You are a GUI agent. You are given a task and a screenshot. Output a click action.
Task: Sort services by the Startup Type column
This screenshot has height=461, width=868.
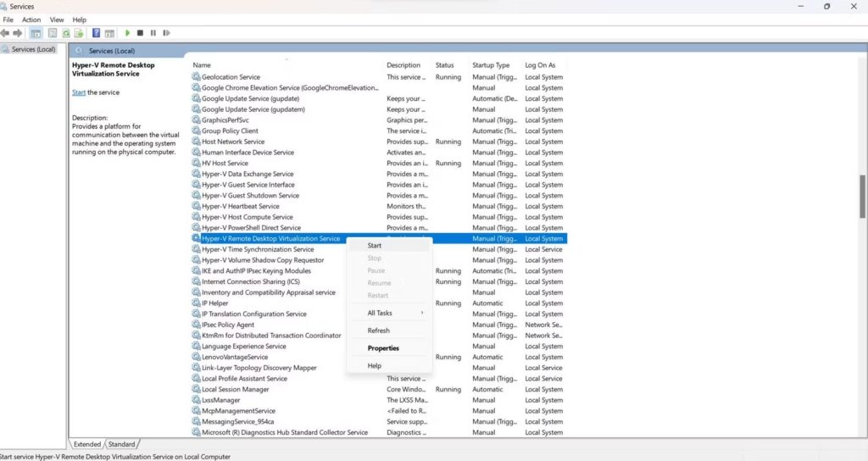click(x=491, y=65)
